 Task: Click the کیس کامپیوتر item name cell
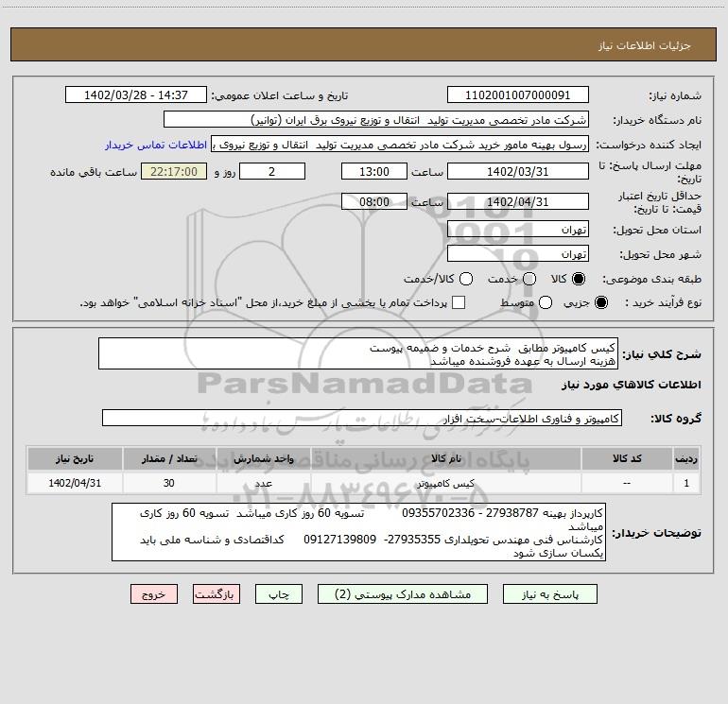(445, 483)
